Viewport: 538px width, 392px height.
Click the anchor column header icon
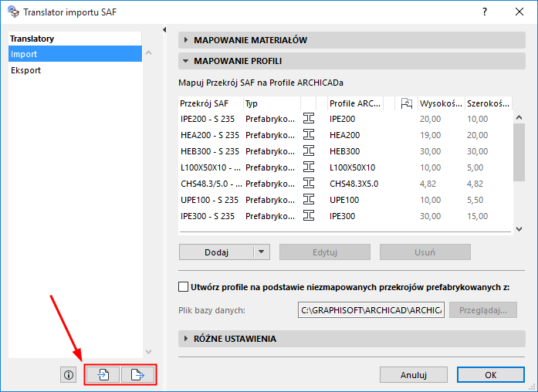407,103
